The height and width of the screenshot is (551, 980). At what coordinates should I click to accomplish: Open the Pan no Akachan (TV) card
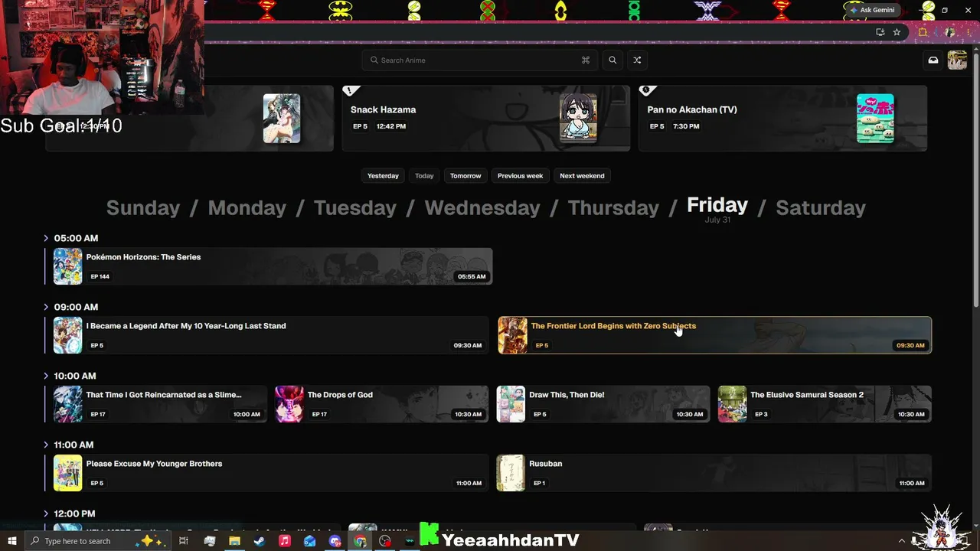click(x=782, y=118)
